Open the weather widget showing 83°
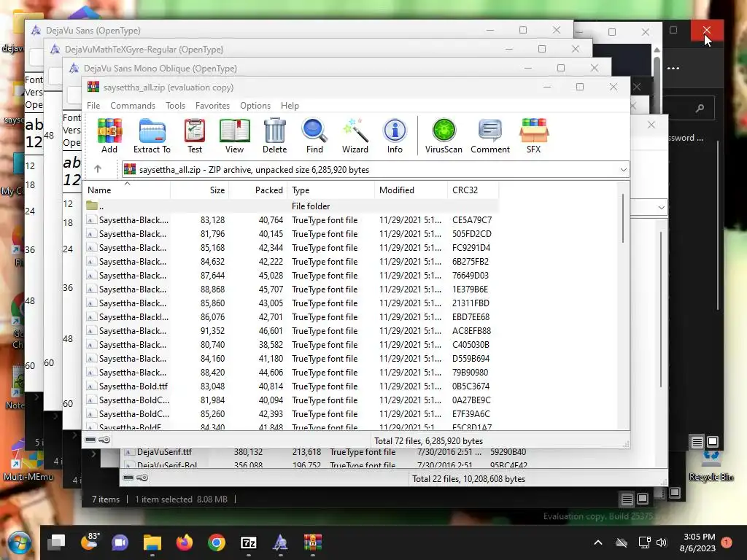Screen dimensions: 747x560 pos(90,542)
